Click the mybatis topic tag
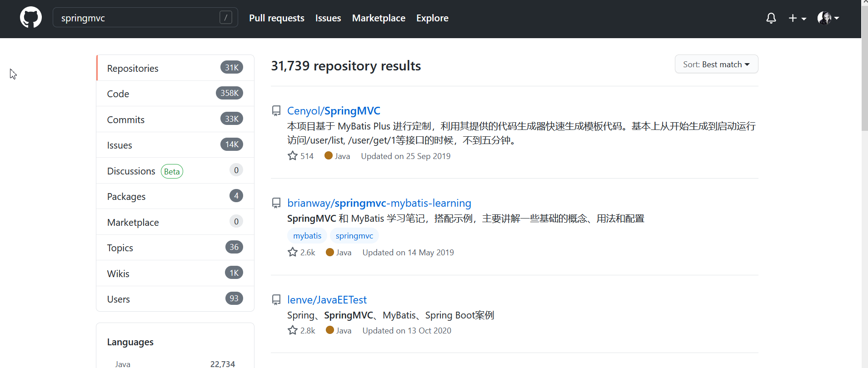The image size is (868, 368). click(x=307, y=236)
